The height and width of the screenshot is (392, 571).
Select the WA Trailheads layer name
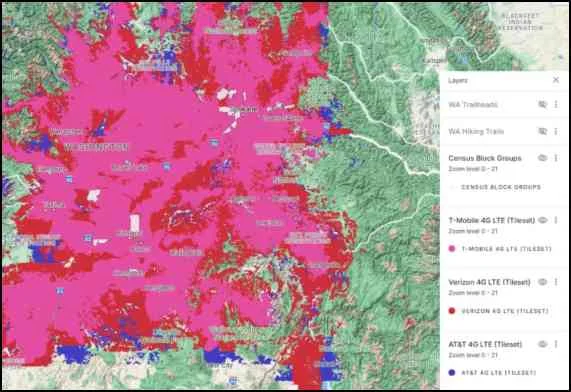473,105
